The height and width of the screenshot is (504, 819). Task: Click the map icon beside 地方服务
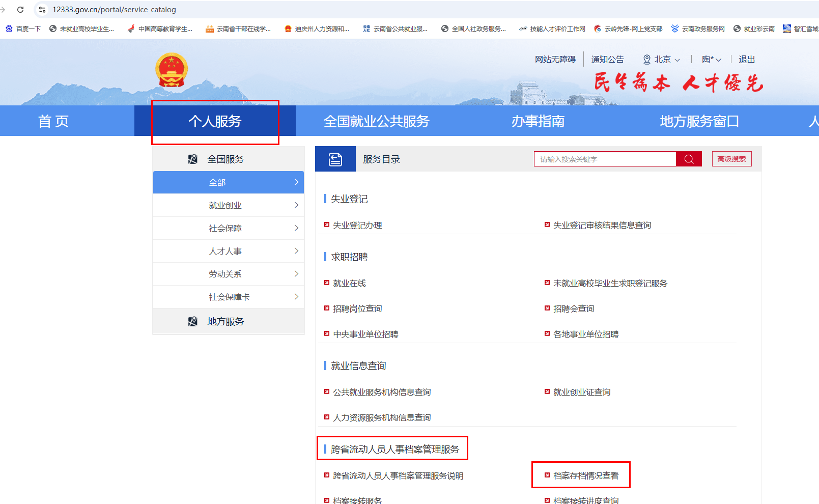(193, 322)
